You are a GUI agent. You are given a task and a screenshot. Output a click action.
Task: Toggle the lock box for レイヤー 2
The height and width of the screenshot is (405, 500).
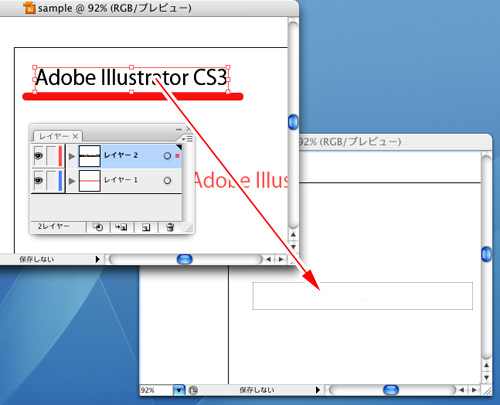tap(51, 155)
